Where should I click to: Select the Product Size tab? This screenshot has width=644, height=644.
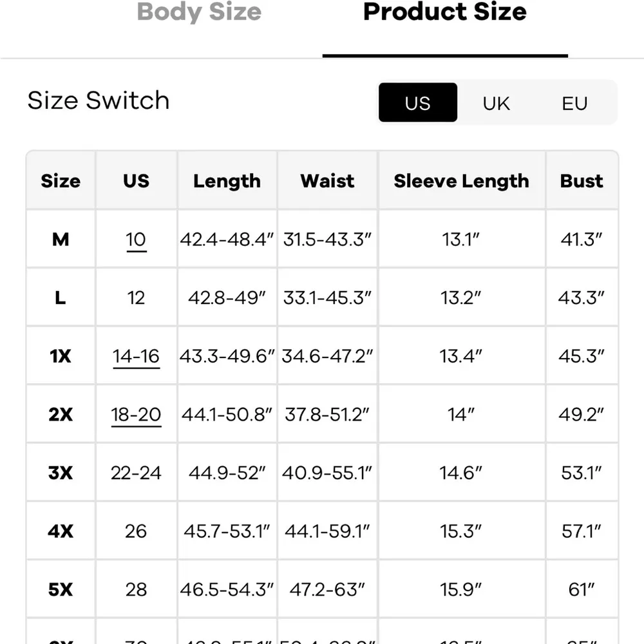pyautogui.click(x=444, y=12)
